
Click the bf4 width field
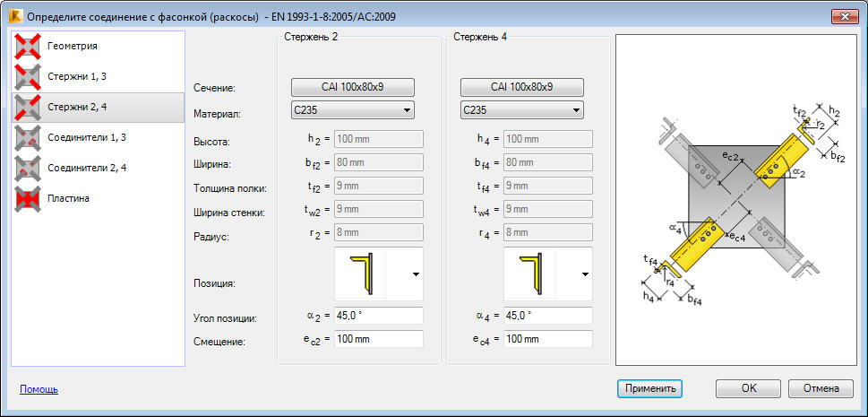coord(548,162)
